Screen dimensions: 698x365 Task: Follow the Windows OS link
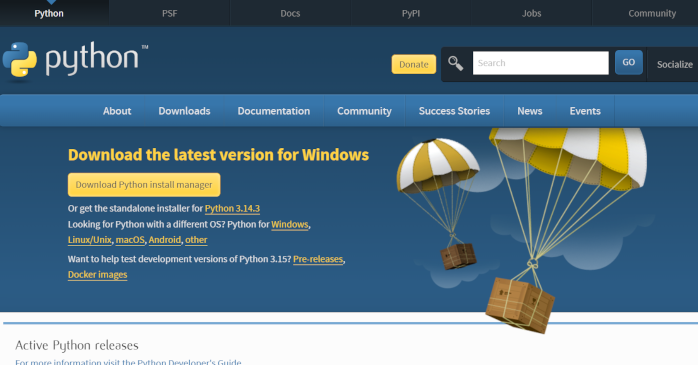click(x=290, y=224)
